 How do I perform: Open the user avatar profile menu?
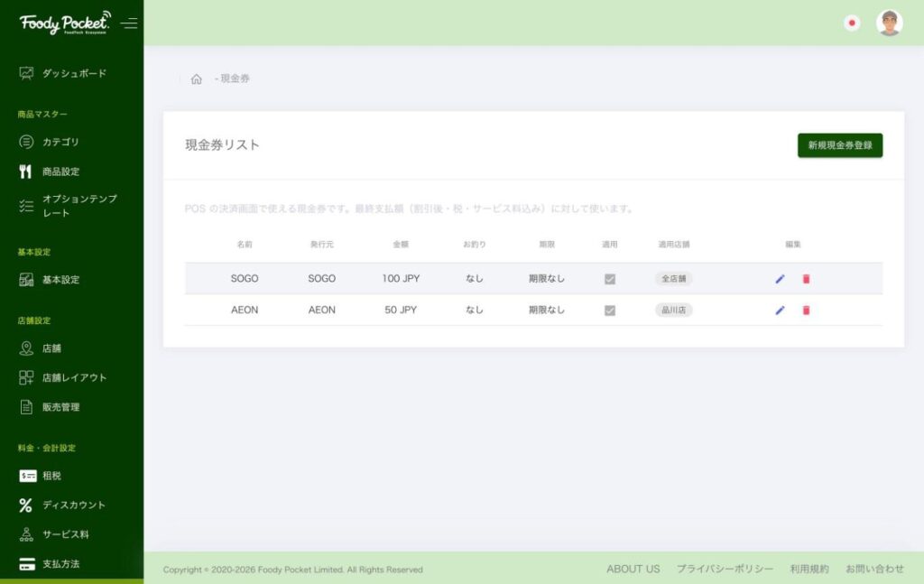tap(889, 23)
